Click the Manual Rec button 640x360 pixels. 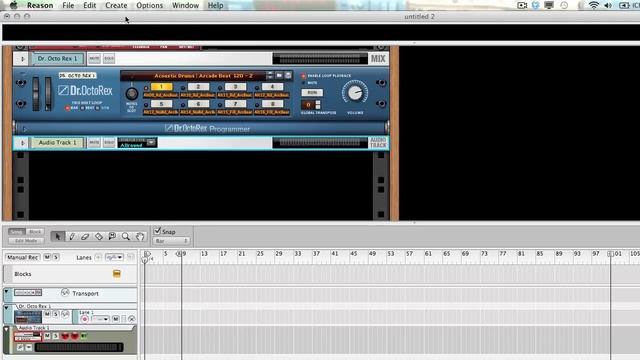pyautogui.click(x=23, y=257)
